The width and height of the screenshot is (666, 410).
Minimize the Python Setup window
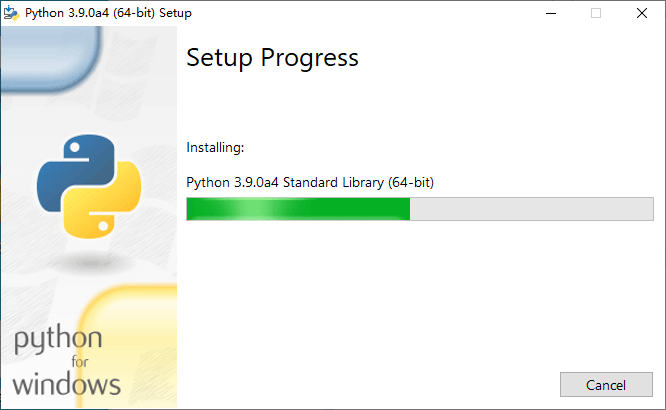551,13
